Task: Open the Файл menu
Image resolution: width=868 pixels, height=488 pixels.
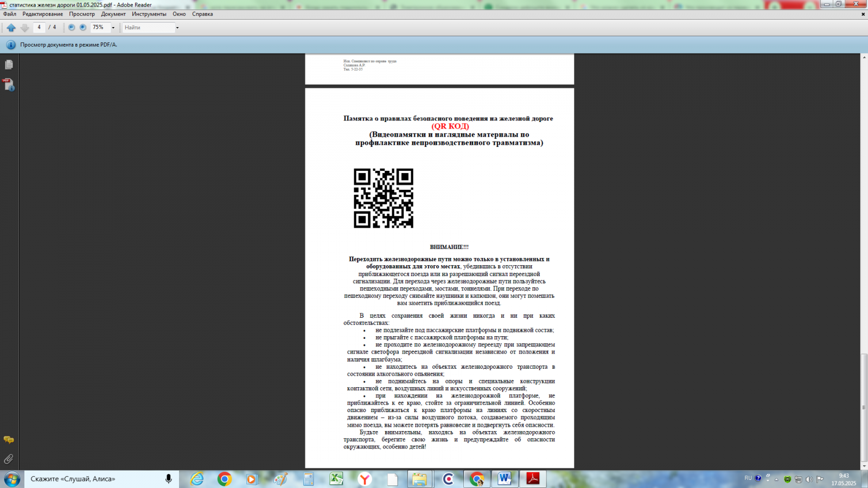Action: tap(10, 14)
